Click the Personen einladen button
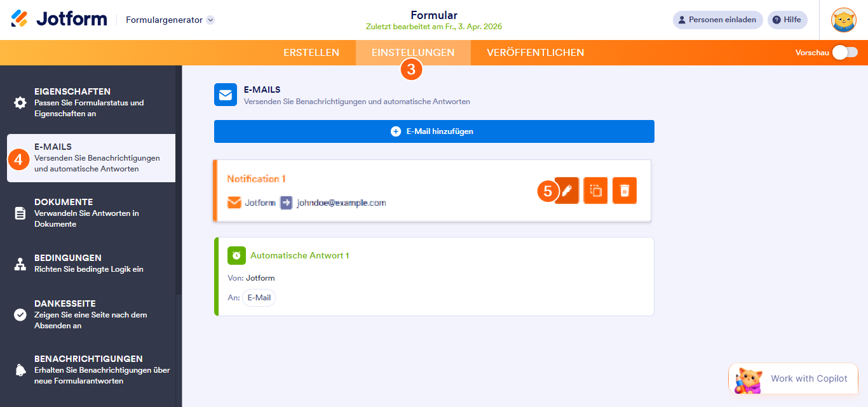868x407 pixels. [717, 20]
